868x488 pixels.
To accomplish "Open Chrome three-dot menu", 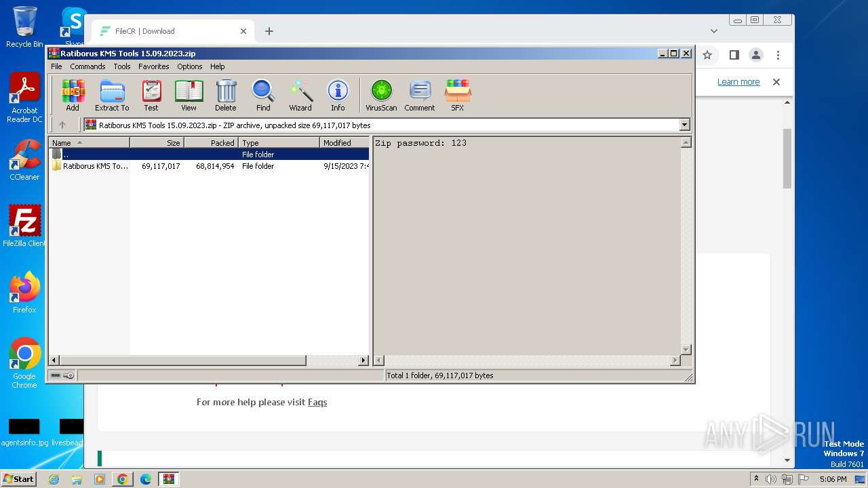I will pos(778,55).
